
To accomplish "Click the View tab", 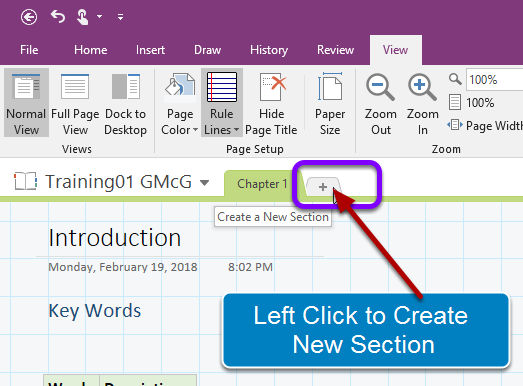I will tap(396, 50).
